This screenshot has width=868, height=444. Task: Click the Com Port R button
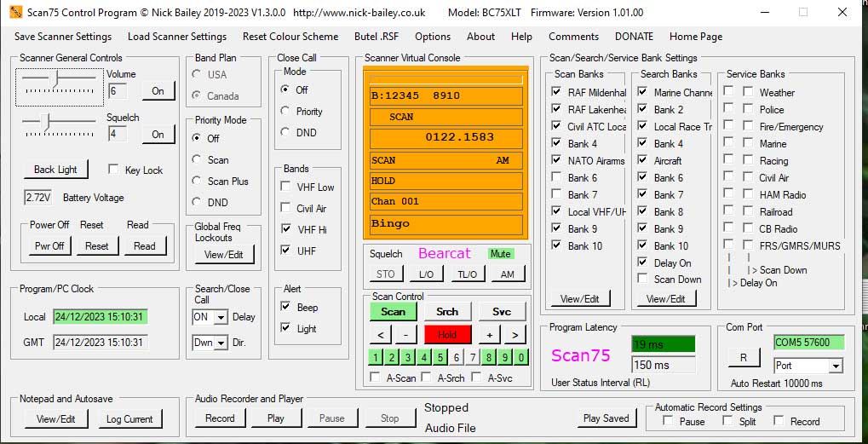pyautogui.click(x=743, y=358)
